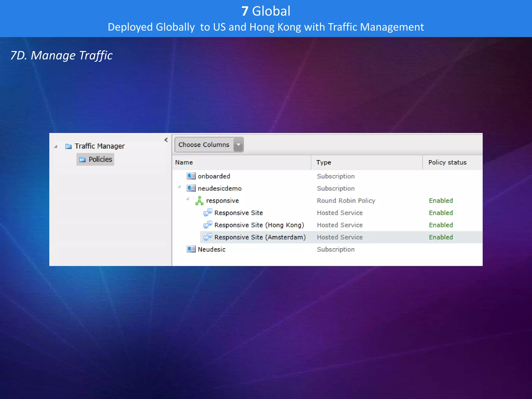Sort by the Type column header
Viewport: 532px width, 399px height.
(323, 163)
